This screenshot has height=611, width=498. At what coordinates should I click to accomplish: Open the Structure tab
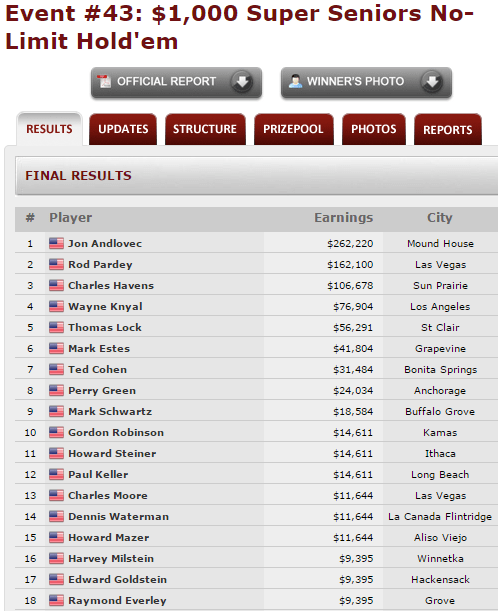(205, 129)
